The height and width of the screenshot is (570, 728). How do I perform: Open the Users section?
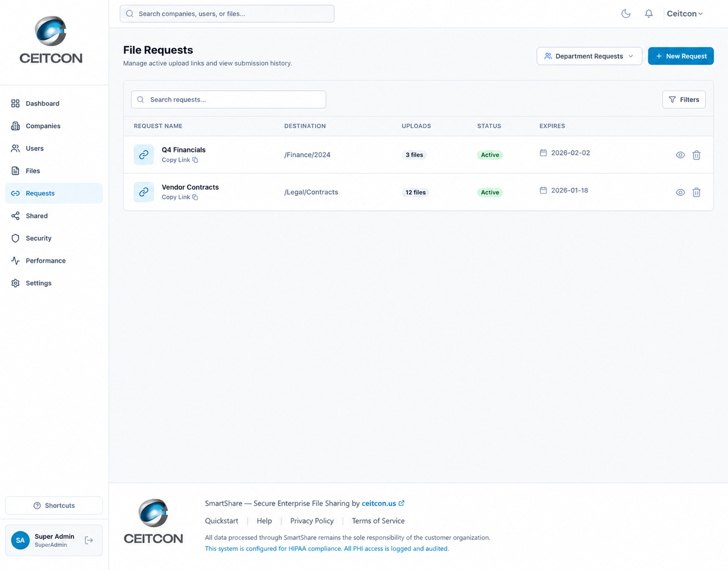click(54, 148)
